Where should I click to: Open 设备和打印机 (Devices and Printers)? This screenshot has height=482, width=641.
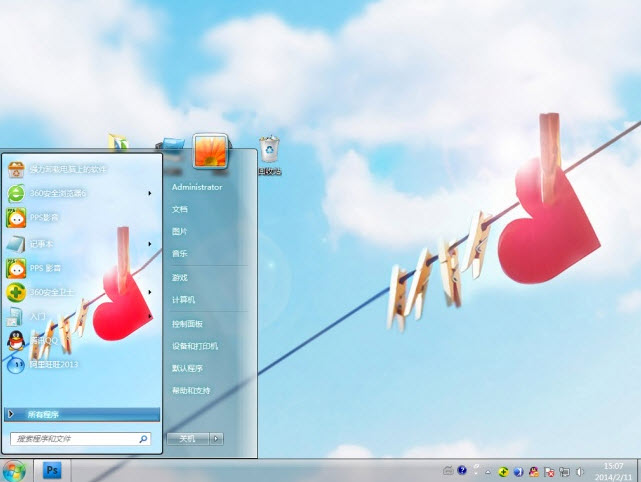click(x=195, y=346)
